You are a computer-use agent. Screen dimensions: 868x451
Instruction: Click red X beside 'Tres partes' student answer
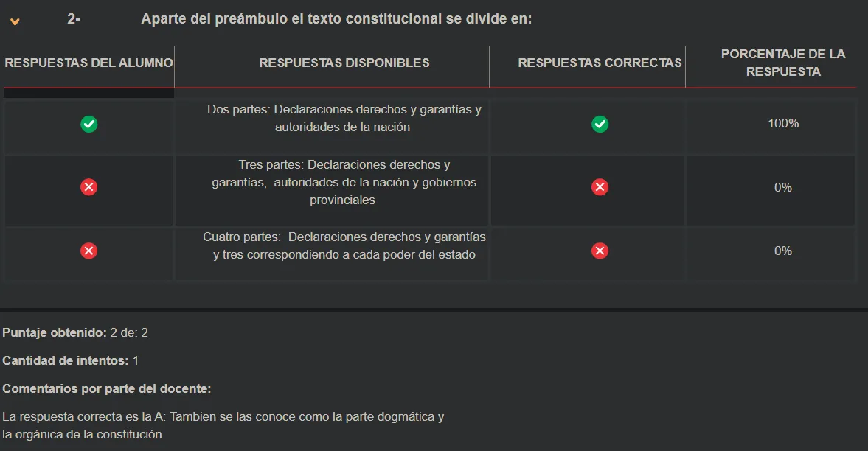click(x=88, y=187)
